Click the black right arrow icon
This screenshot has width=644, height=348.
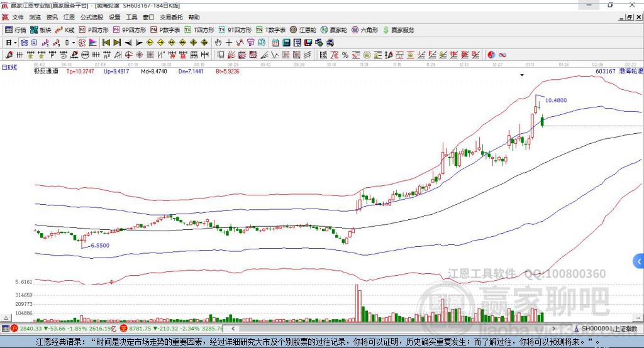tap(139, 43)
